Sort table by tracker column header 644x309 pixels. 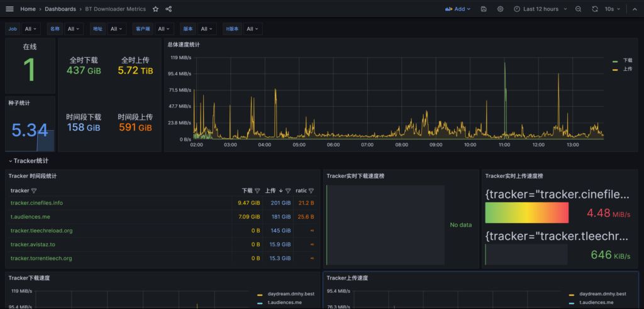coord(19,191)
